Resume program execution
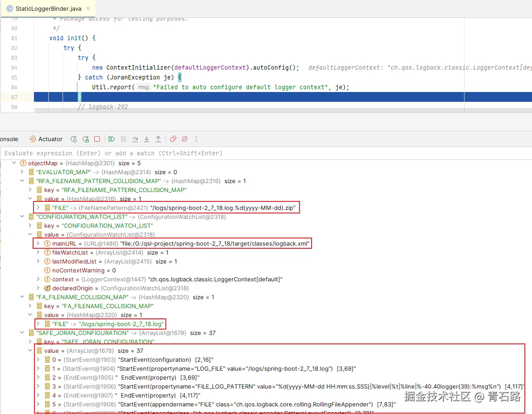The image size is (532, 414). pyautogui.click(x=112, y=139)
